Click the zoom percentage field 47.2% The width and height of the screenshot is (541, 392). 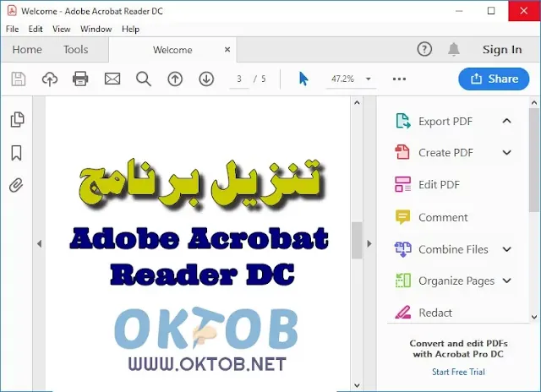(343, 79)
